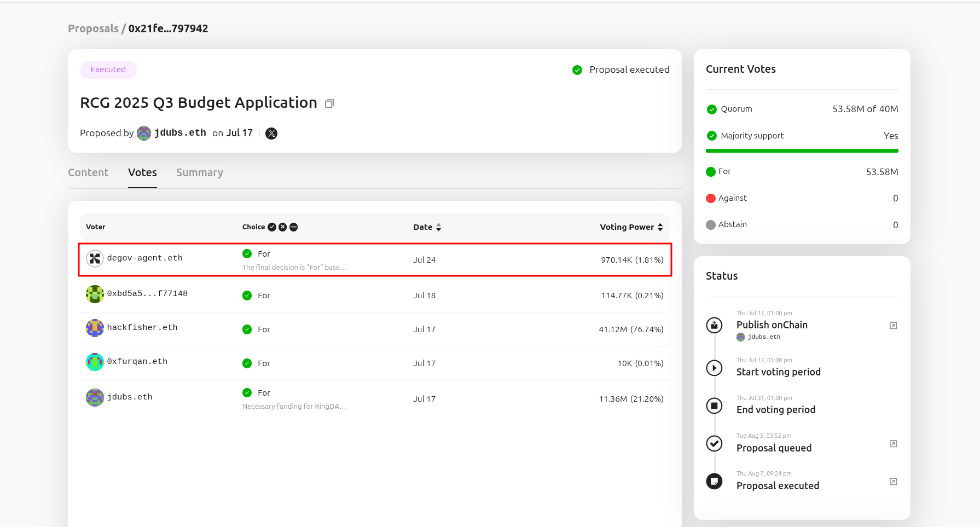980x527 pixels.
Task: Click hackfisher.eth avatar icon
Action: tap(95, 328)
